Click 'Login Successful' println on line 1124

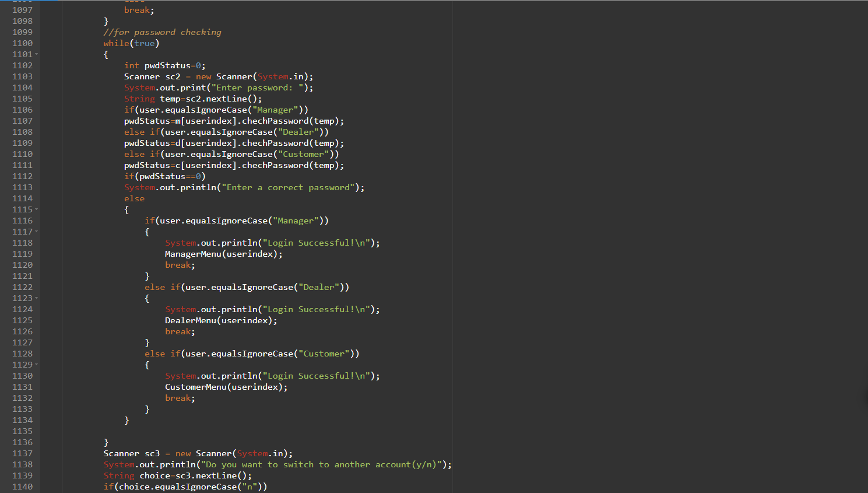click(272, 309)
